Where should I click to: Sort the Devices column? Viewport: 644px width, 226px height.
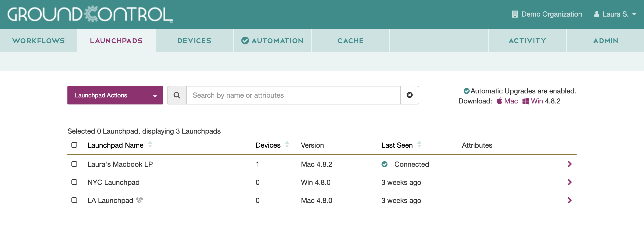tap(287, 144)
